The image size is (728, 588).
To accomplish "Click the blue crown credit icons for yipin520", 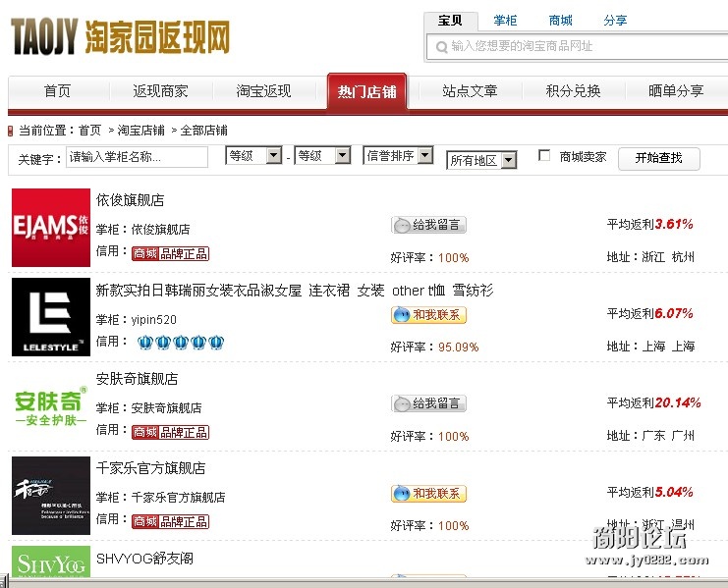I will [181, 343].
